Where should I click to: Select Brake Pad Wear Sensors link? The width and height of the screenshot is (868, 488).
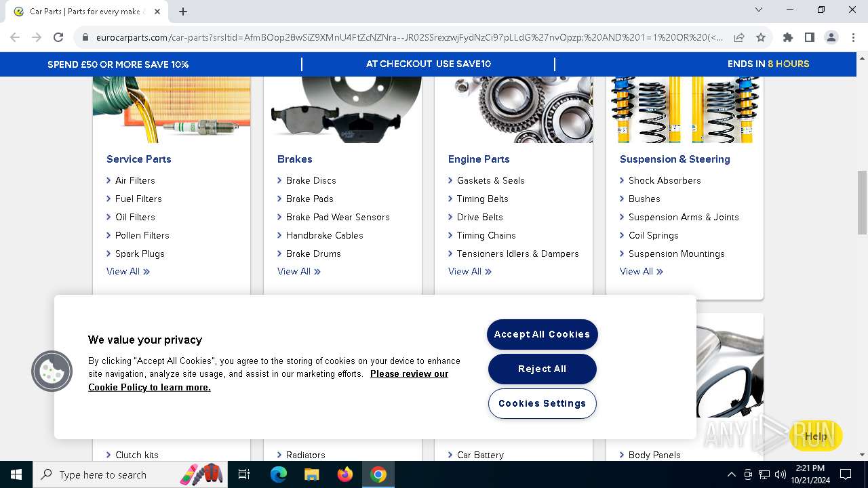[338, 217]
